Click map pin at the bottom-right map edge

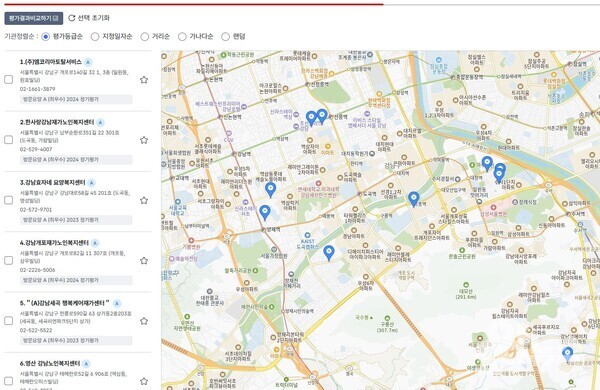(567, 354)
